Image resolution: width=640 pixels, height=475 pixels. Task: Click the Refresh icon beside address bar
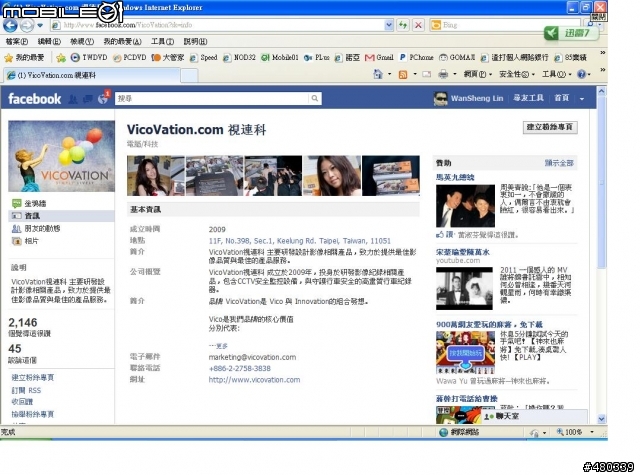(403, 25)
